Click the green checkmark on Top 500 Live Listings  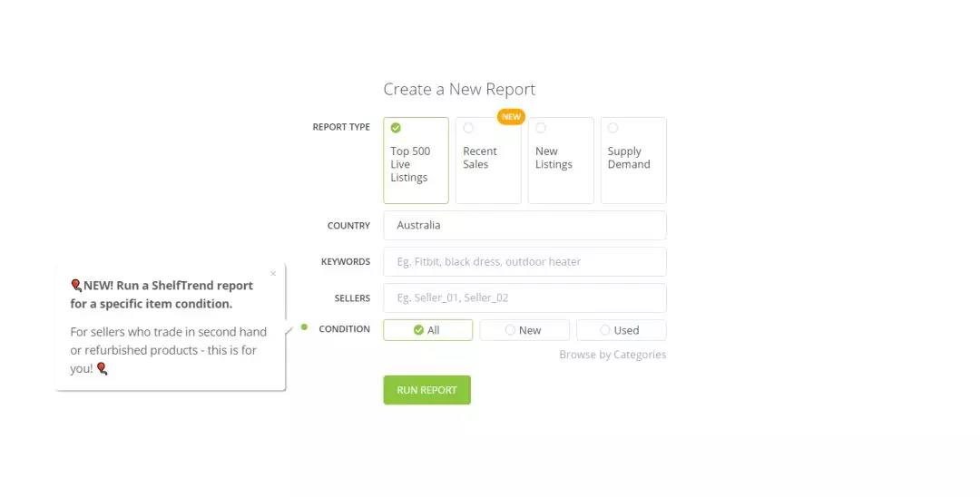pyautogui.click(x=396, y=128)
